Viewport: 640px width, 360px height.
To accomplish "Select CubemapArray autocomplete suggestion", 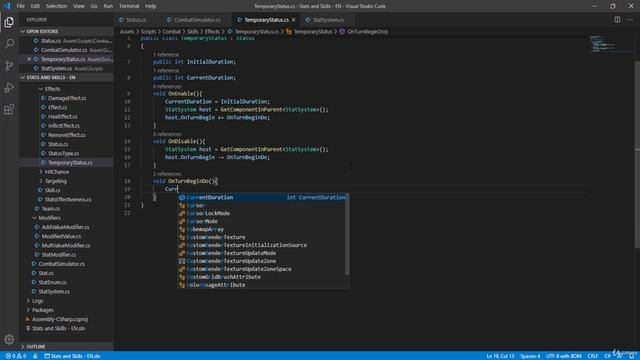I will click(262, 229).
